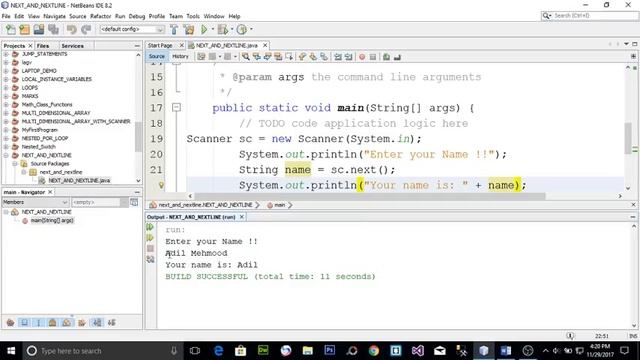Screen dimensions: 640x360
Task: Click Shift Line Left icon in editor toolbar
Action: point(338,57)
